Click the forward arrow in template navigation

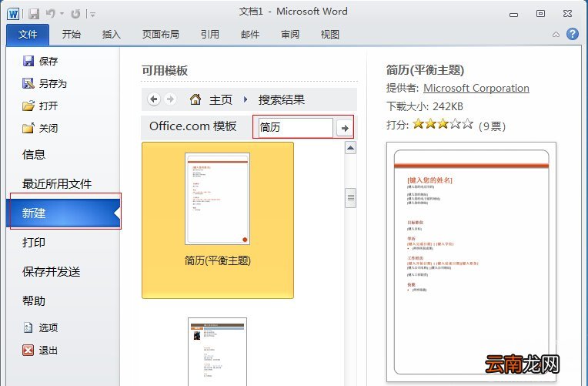tap(170, 99)
